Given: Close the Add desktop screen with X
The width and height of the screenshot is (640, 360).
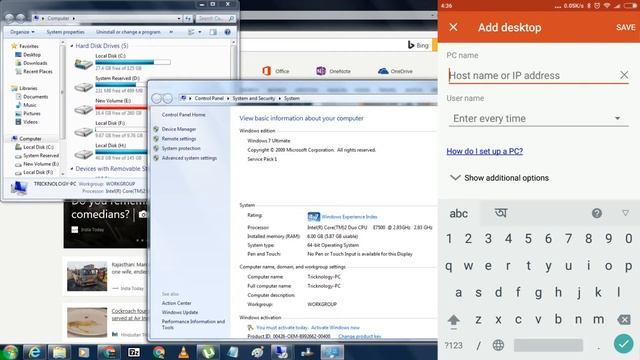Looking at the screenshot, I should click(x=453, y=27).
